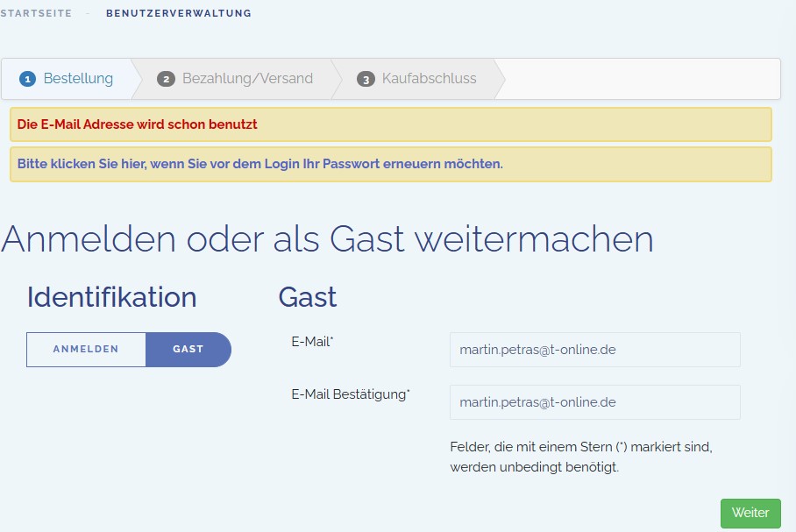Screen dimensions: 796x532
Task: Click the step 2 number badge
Action: click(166, 79)
